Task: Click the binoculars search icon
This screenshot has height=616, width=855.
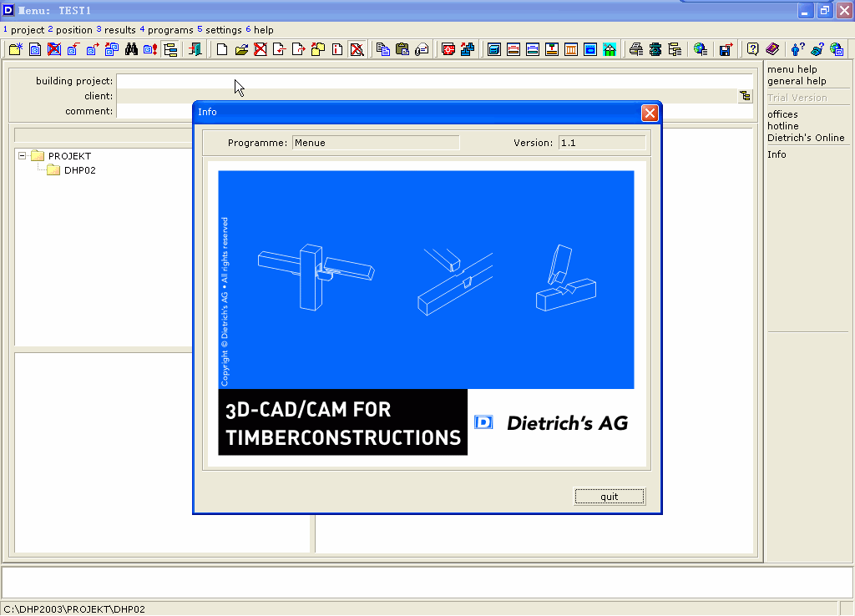Action: coord(131,49)
